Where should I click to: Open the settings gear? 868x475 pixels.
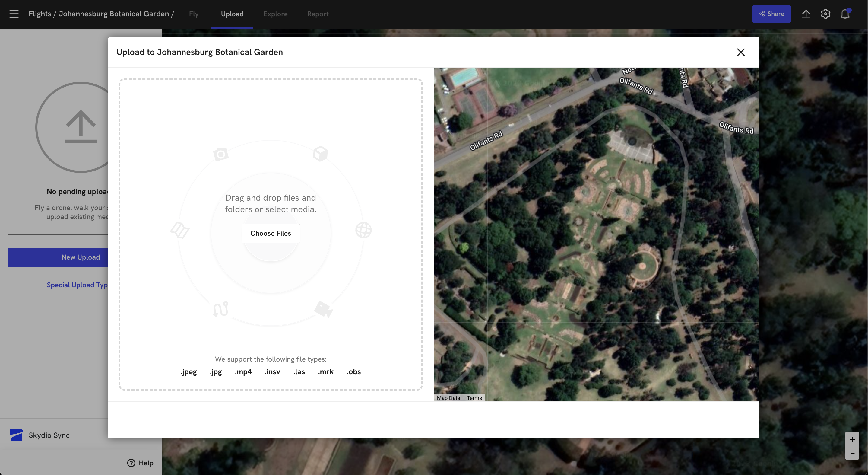[825, 14]
